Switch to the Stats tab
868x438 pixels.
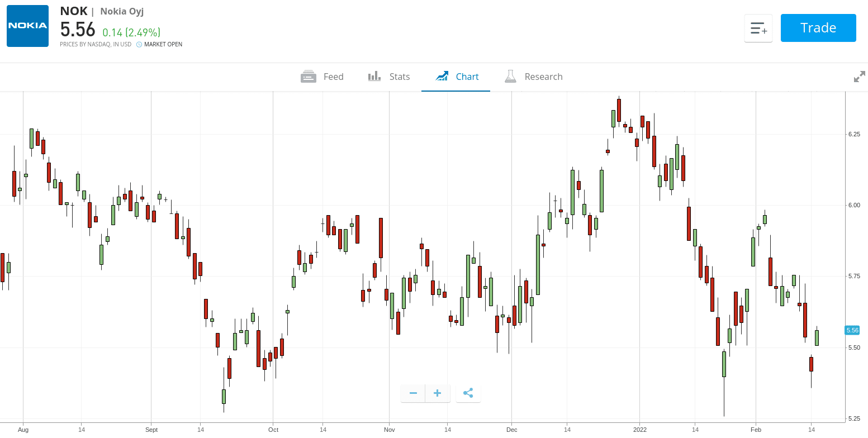tap(389, 77)
